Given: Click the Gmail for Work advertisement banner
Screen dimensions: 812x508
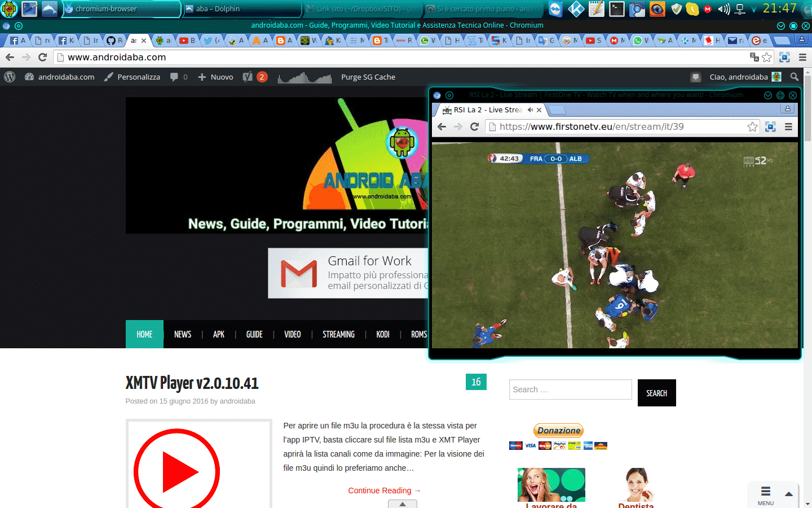Looking at the screenshot, I should (348, 273).
